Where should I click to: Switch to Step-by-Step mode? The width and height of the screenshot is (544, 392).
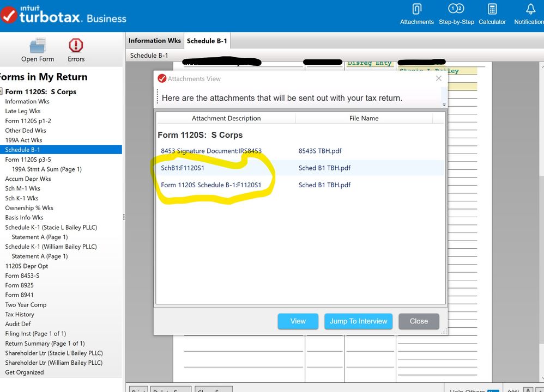[x=456, y=14]
